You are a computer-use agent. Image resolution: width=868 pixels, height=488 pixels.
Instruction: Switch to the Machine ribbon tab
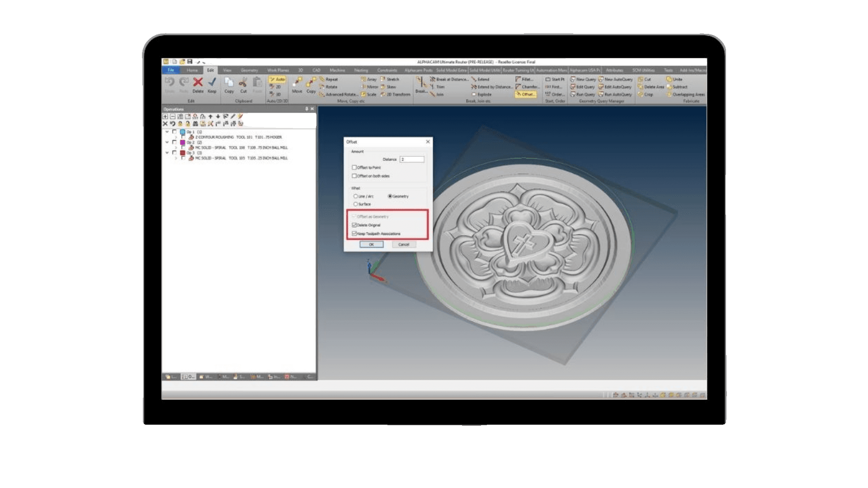[x=337, y=70]
